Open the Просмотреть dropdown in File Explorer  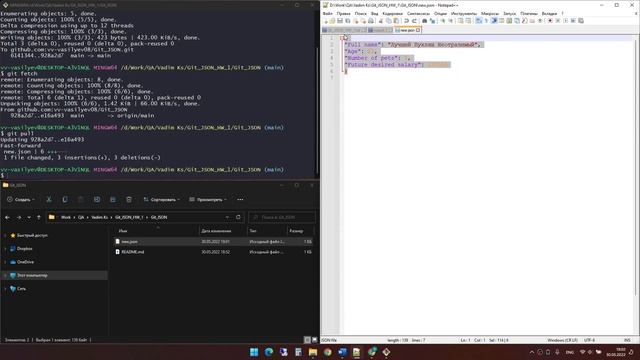[x=208, y=200]
